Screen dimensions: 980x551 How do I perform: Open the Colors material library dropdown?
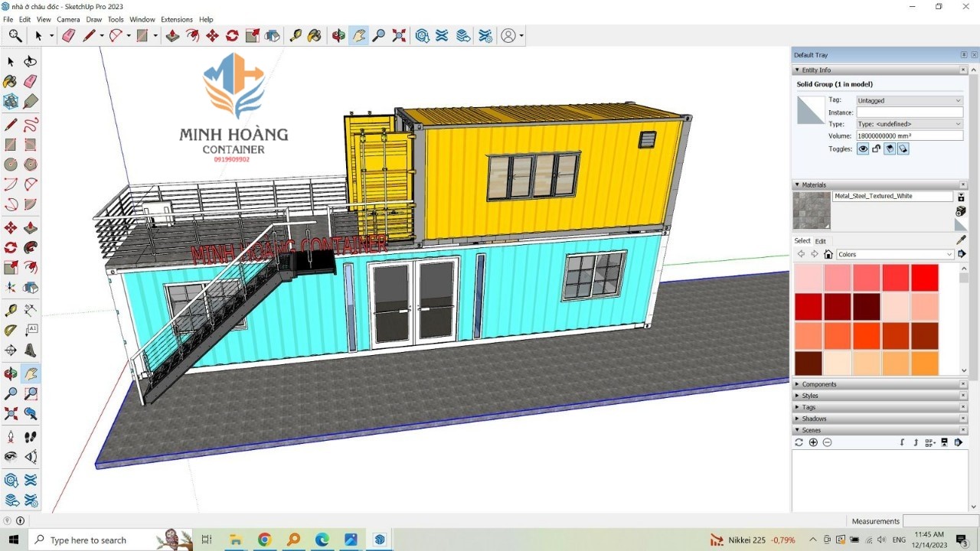[895, 255]
